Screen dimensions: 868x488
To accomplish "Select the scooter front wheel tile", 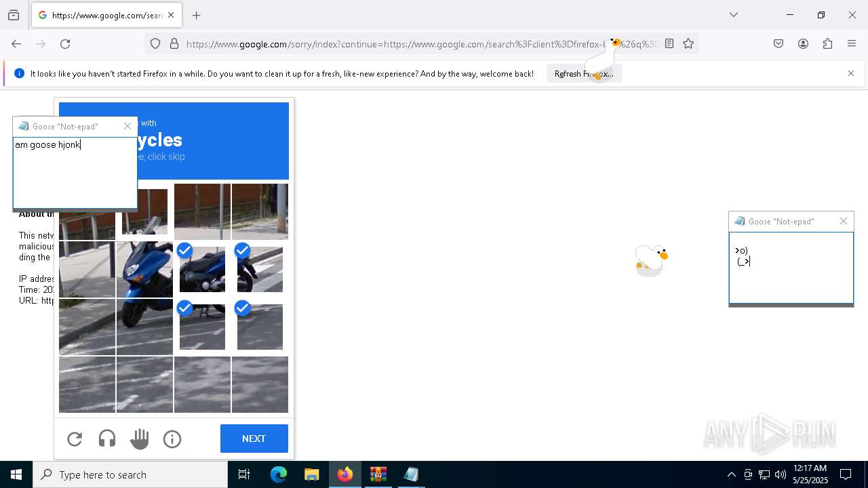I will click(x=144, y=327).
